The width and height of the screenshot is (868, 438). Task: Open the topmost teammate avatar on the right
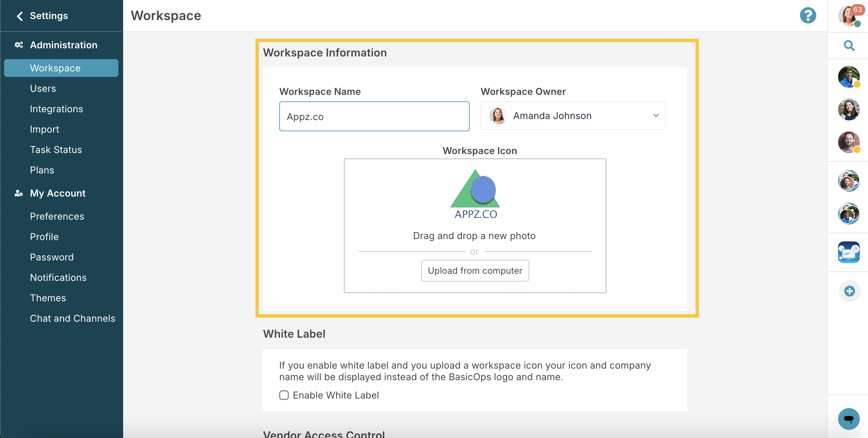tap(849, 77)
